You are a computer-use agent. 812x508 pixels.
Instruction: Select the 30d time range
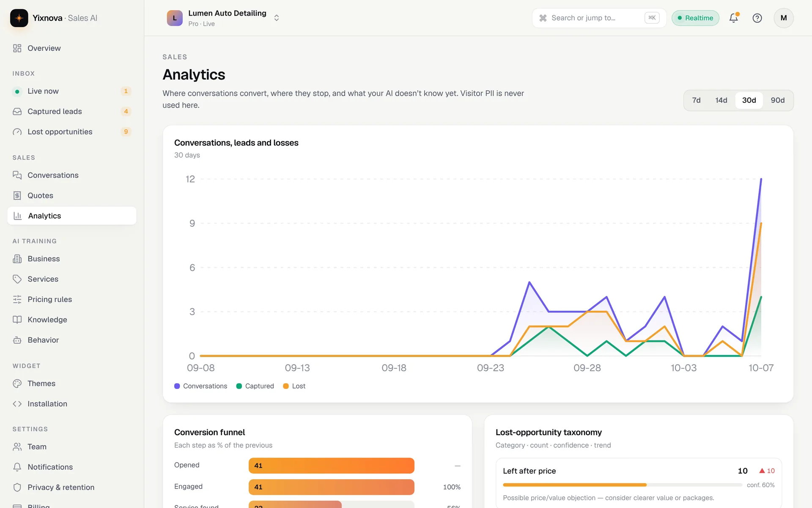coord(749,100)
